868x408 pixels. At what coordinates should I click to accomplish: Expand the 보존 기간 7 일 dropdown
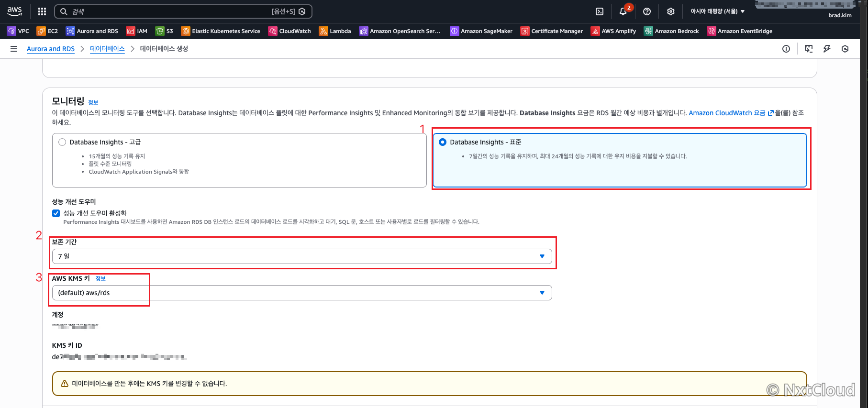click(x=302, y=256)
